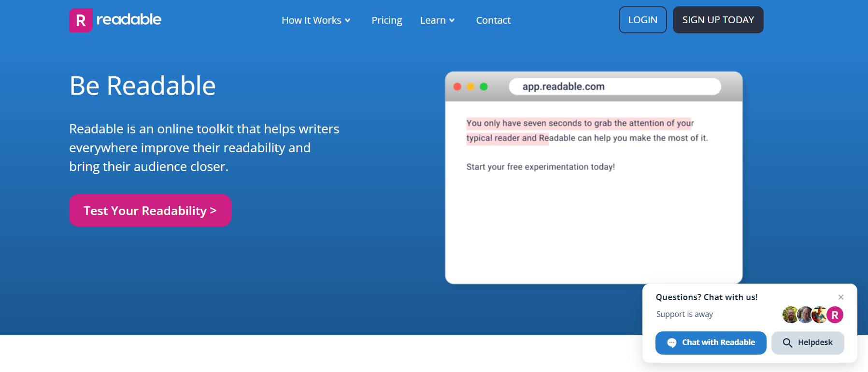Expand the How It Works chevron
This screenshot has width=868, height=372.
tap(348, 20)
